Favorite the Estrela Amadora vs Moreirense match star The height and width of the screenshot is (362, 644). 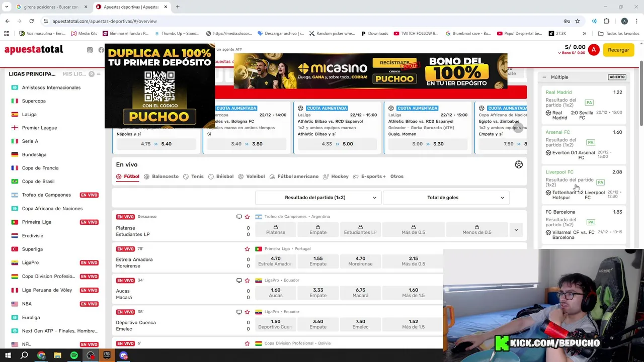coord(247,249)
